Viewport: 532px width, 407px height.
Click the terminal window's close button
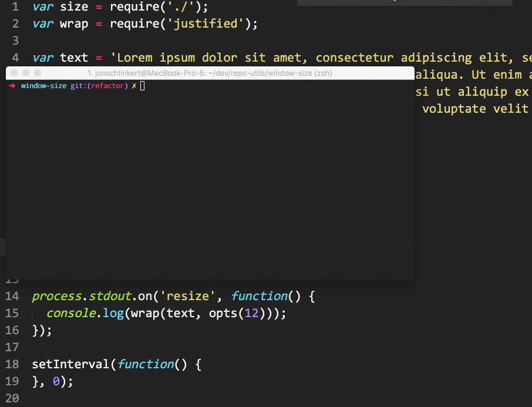coord(14,73)
